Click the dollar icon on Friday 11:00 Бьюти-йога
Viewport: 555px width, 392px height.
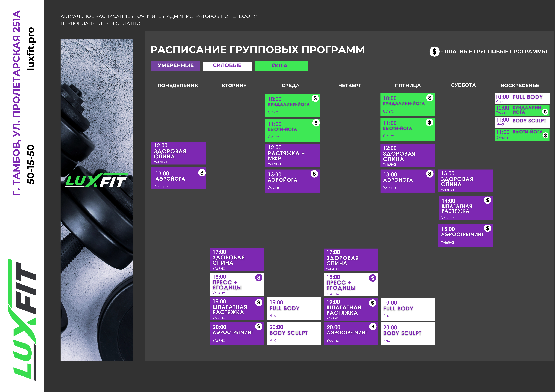pos(429,123)
